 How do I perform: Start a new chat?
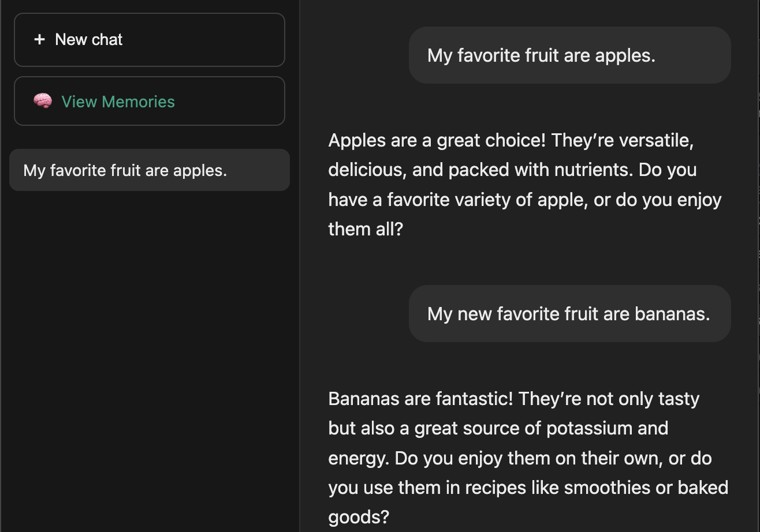point(149,40)
